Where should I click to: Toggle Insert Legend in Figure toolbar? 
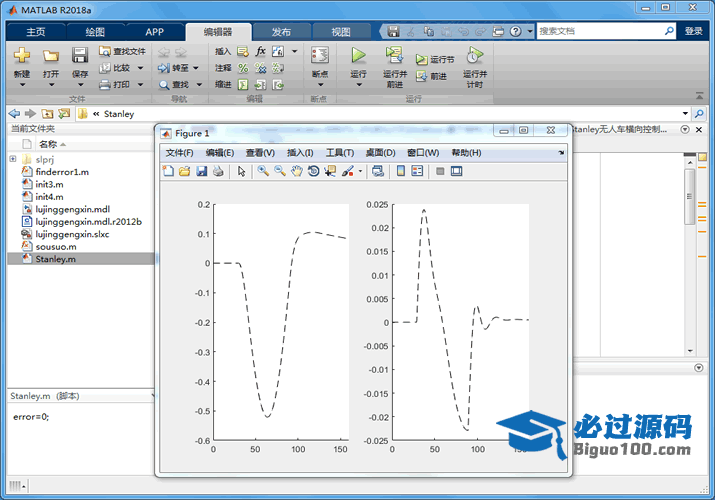tap(417, 171)
